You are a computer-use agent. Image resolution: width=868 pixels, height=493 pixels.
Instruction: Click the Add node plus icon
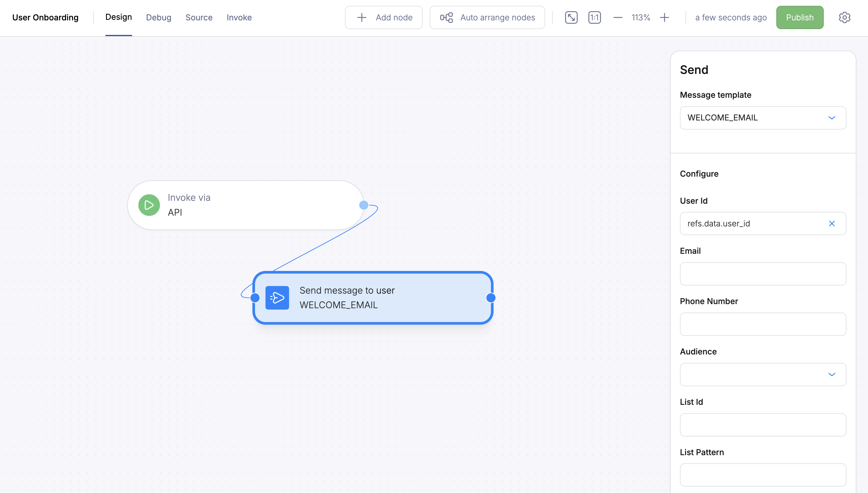(x=361, y=17)
